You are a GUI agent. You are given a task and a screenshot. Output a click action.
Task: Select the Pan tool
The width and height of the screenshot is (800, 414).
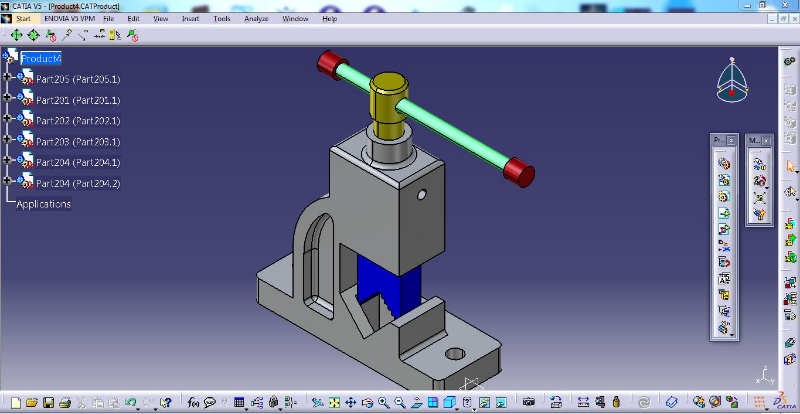pos(351,402)
